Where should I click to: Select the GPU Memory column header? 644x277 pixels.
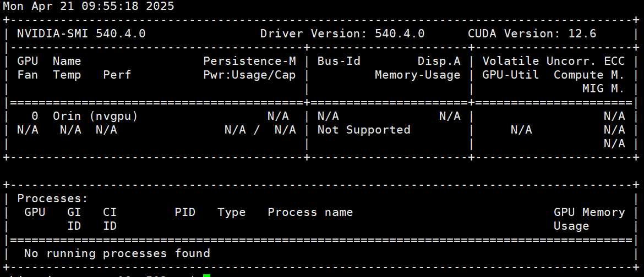589,212
